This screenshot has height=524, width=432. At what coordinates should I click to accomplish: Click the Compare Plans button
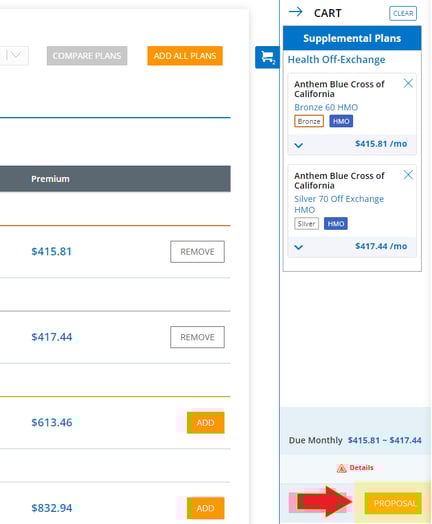(87, 56)
